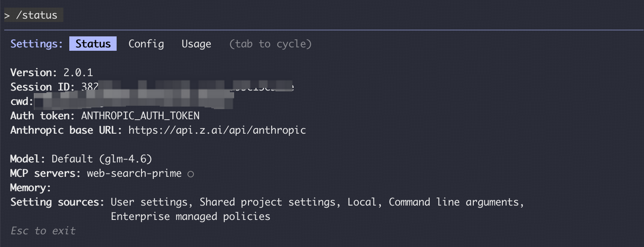The width and height of the screenshot is (644, 247).
Task: Select the Status tab
Action: click(x=93, y=44)
